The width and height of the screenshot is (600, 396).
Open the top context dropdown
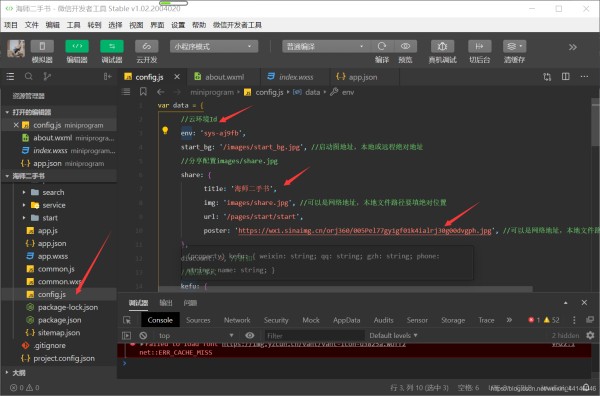click(196, 336)
